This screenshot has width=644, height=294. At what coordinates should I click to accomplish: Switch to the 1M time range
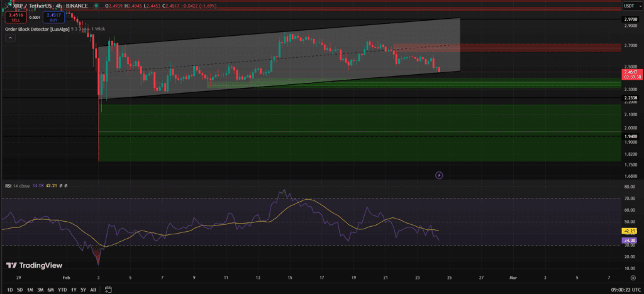pyautogui.click(x=31, y=290)
